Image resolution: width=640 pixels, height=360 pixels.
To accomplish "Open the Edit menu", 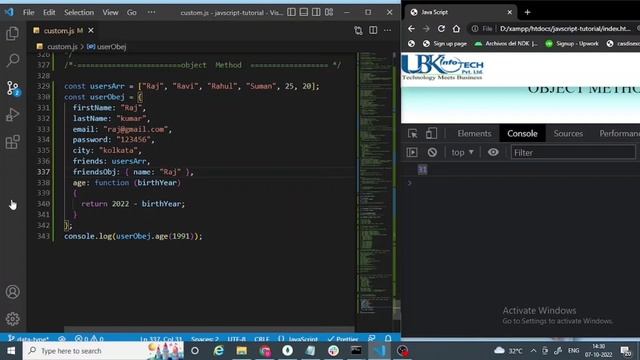I will [49, 13].
